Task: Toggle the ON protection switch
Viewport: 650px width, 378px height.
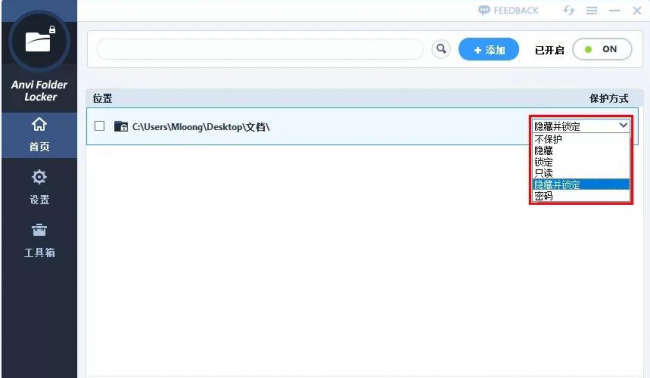Action: coord(602,49)
